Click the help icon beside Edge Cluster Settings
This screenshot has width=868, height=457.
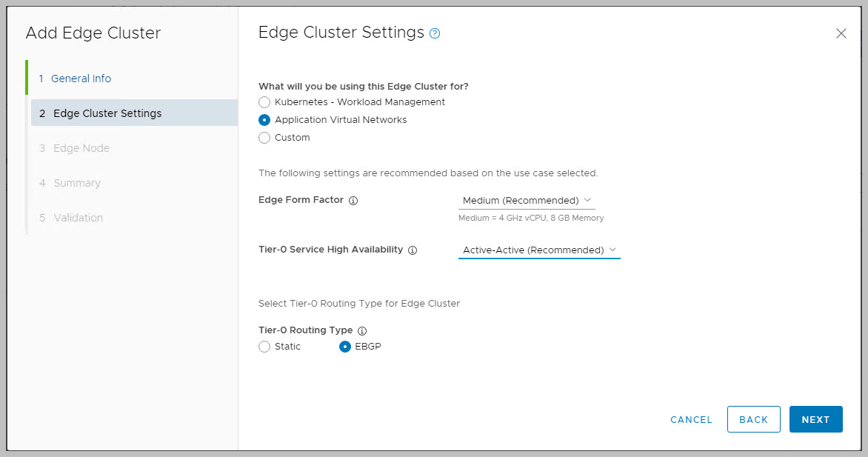[435, 33]
